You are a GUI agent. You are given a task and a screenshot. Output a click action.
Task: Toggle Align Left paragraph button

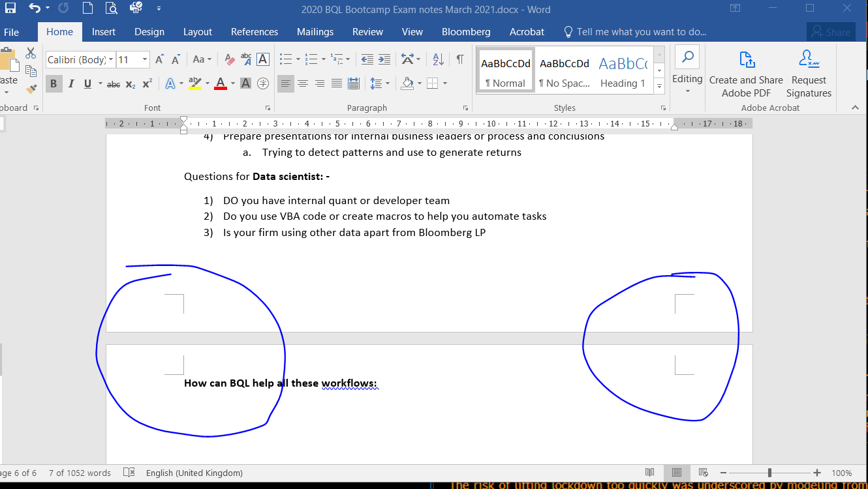pos(286,83)
